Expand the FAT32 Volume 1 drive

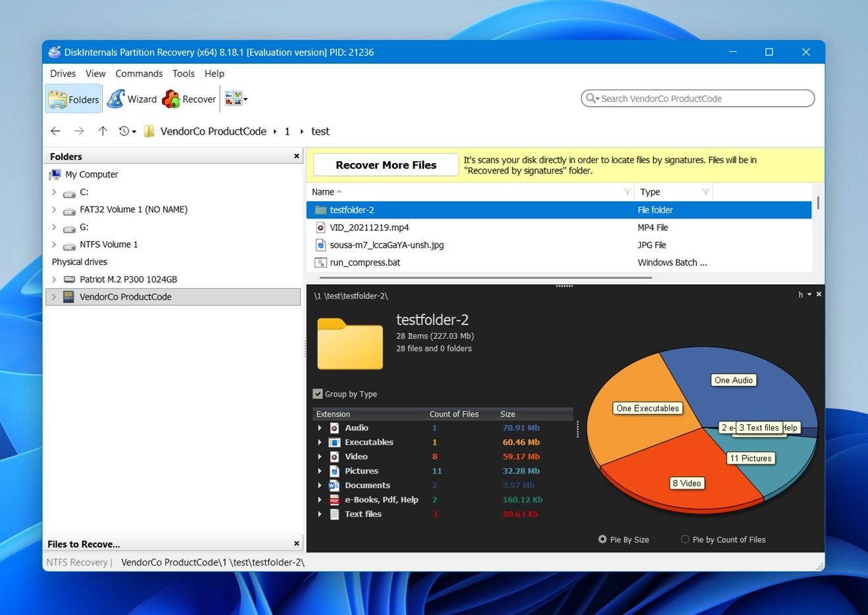[x=54, y=210]
